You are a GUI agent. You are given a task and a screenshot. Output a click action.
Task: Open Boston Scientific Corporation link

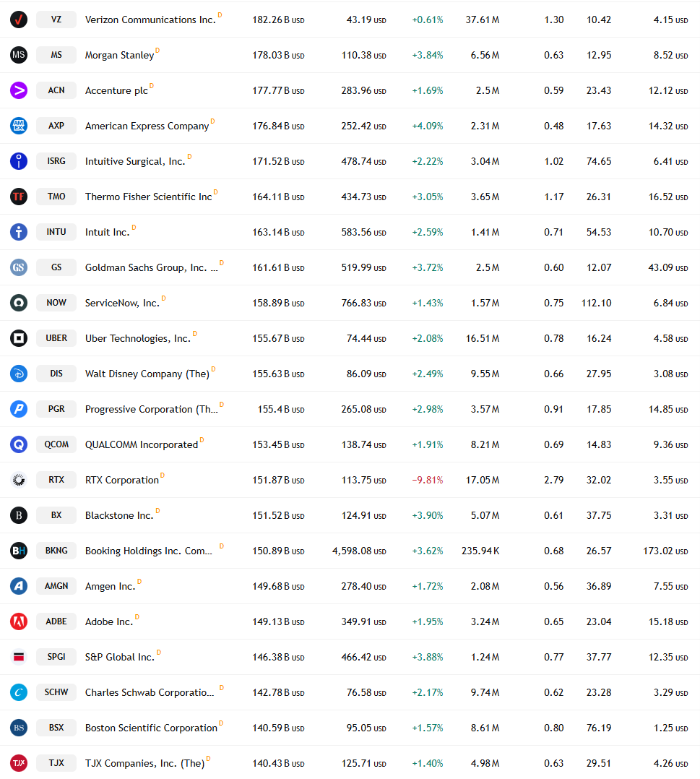point(151,728)
